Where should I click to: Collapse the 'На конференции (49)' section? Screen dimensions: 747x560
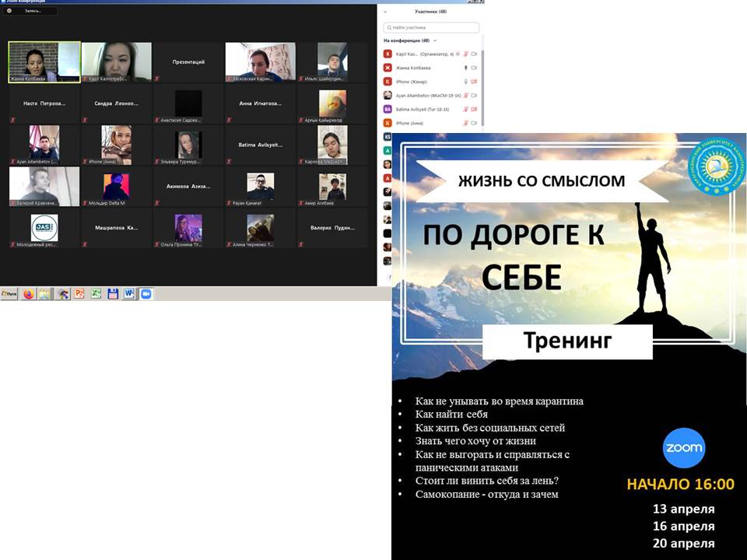pyautogui.click(x=435, y=40)
